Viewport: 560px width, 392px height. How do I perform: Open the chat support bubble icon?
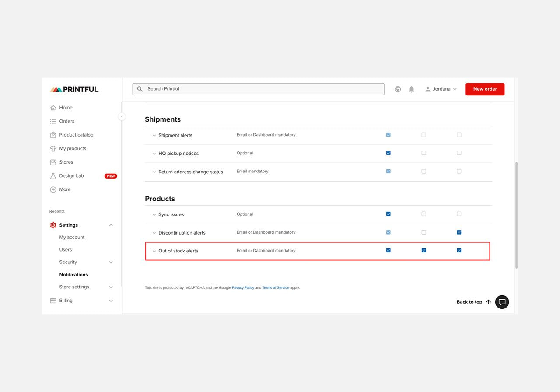click(x=502, y=302)
